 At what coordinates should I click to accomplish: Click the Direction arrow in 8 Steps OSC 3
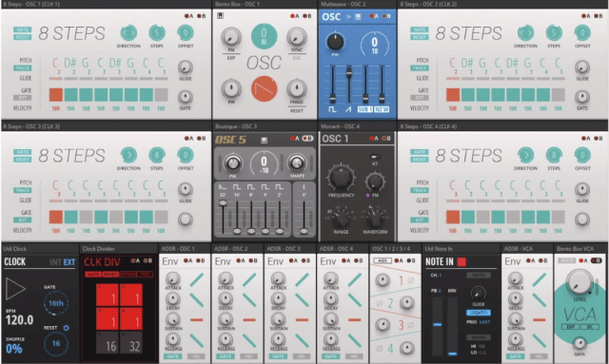coord(128,155)
